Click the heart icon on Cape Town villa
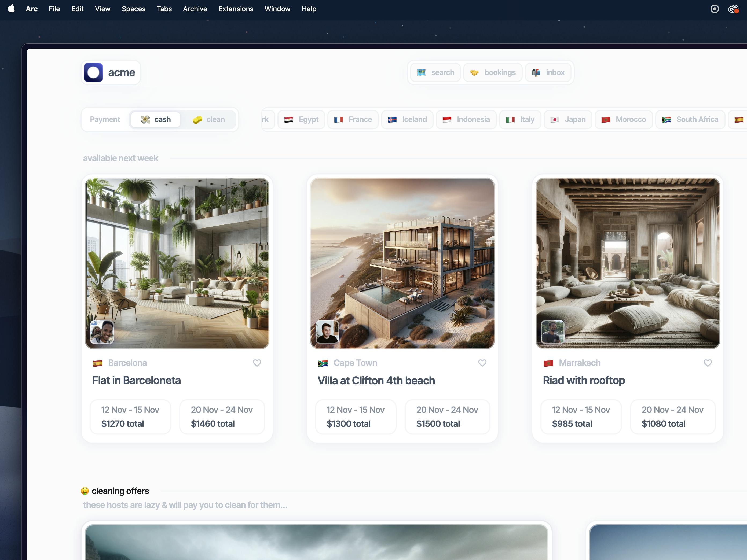The image size is (747, 560). click(x=482, y=363)
